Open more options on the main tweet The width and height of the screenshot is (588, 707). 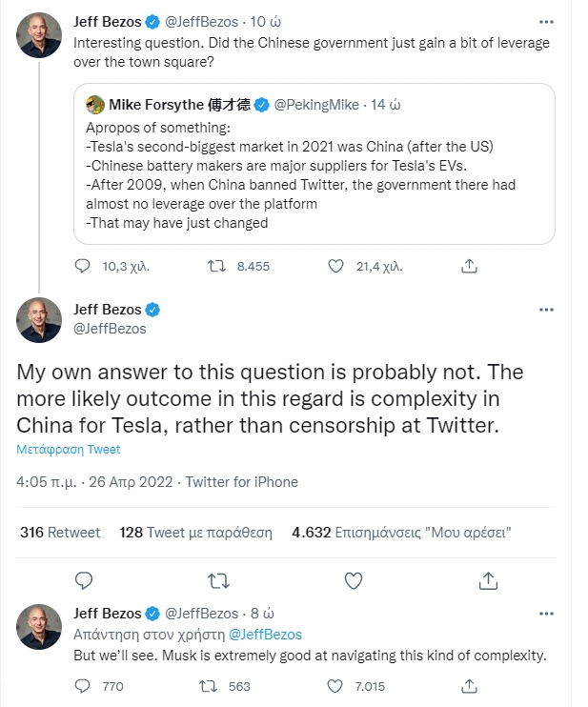[x=545, y=310]
